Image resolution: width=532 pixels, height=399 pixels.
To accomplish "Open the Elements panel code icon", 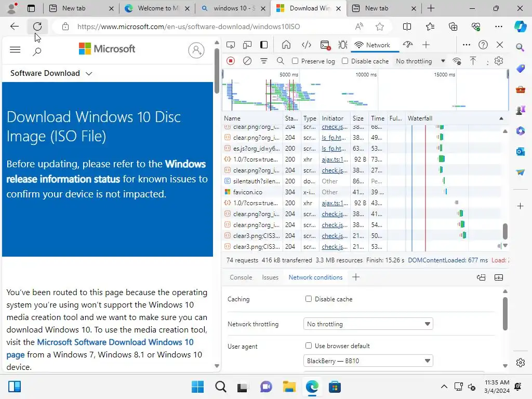I will click(x=307, y=45).
